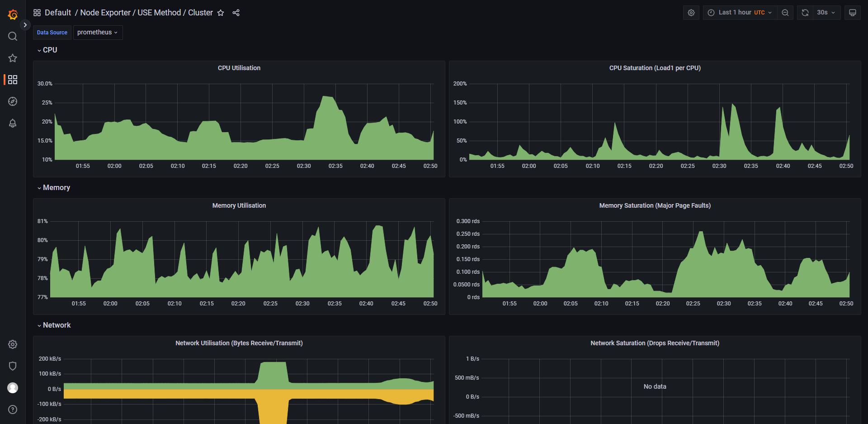The image size is (868, 424).
Task: Open the Server admin shield icon
Action: tap(13, 366)
